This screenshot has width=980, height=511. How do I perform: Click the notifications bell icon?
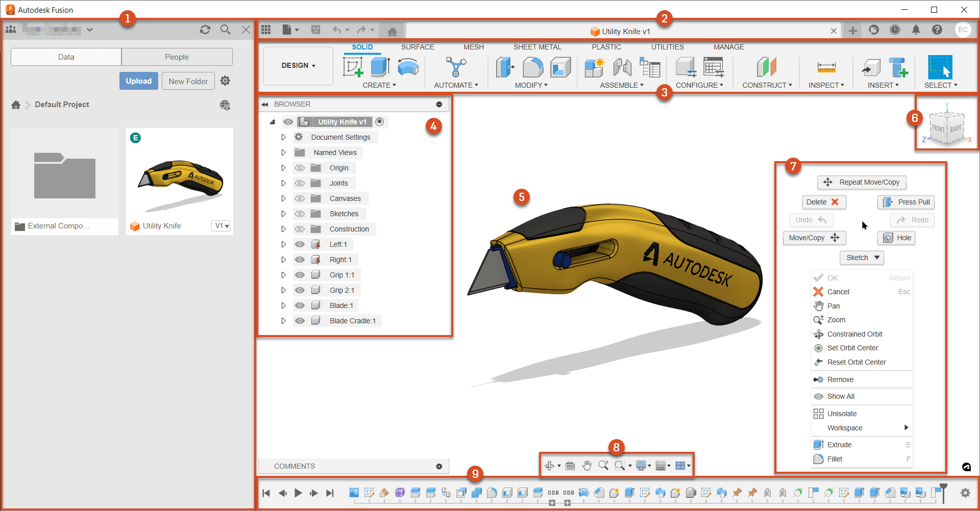tap(916, 30)
